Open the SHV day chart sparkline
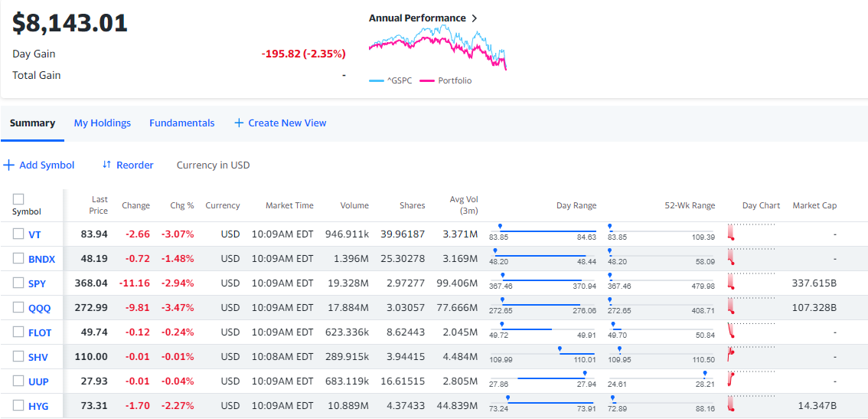The width and height of the screenshot is (868, 419). tap(751, 354)
